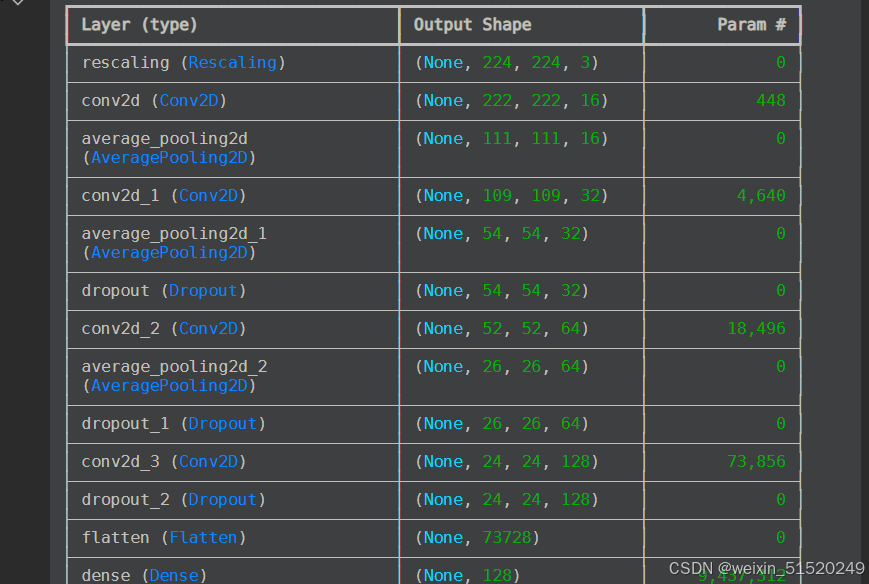869x584 pixels.
Task: Select output shape in the dropout_2 row
Action: (507, 500)
